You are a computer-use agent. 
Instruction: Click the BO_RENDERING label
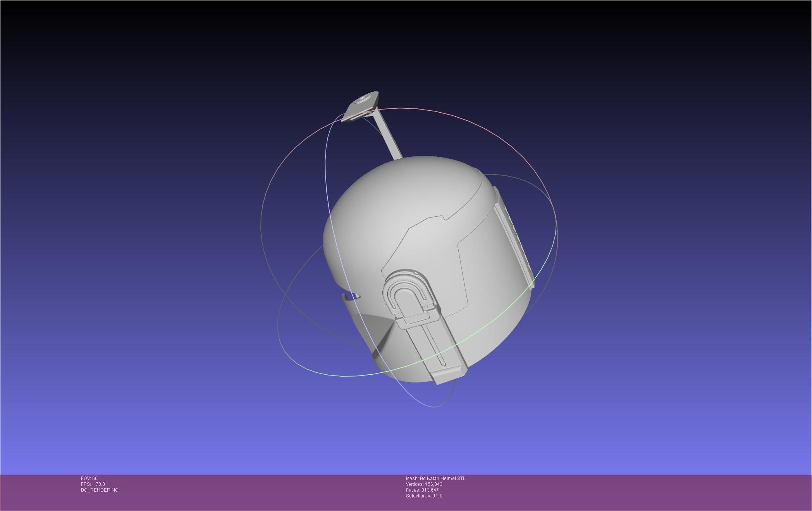[x=100, y=490]
